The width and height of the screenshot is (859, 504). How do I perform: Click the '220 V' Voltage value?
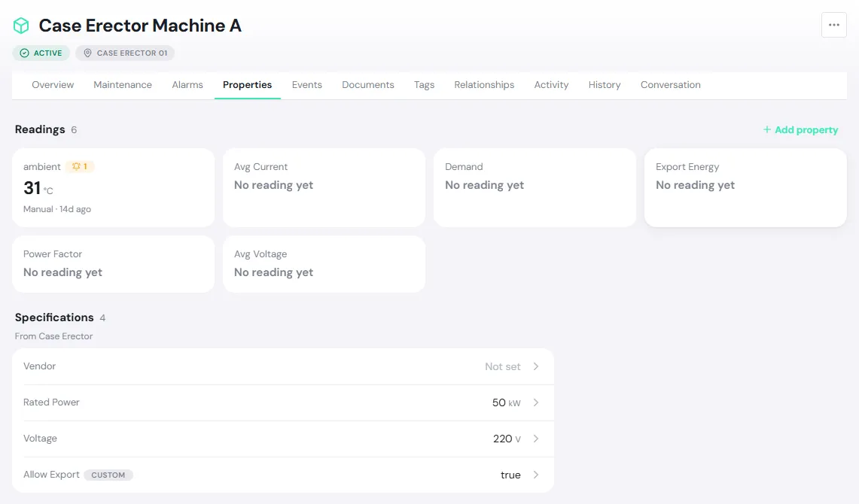507,439
